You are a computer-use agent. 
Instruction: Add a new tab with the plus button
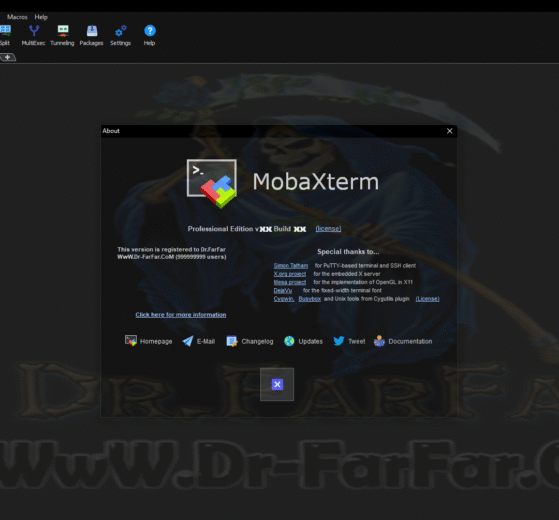(7, 57)
